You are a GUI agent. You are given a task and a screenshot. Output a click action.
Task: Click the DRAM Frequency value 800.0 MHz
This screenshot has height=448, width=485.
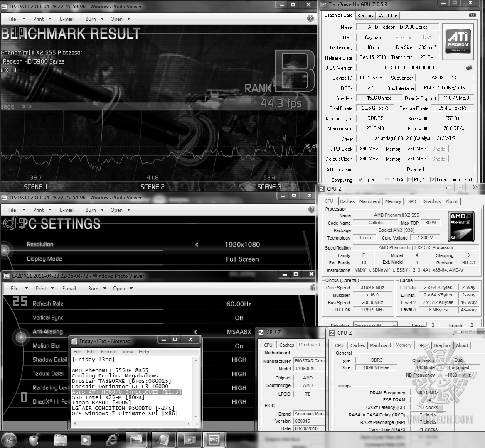(x=428, y=392)
